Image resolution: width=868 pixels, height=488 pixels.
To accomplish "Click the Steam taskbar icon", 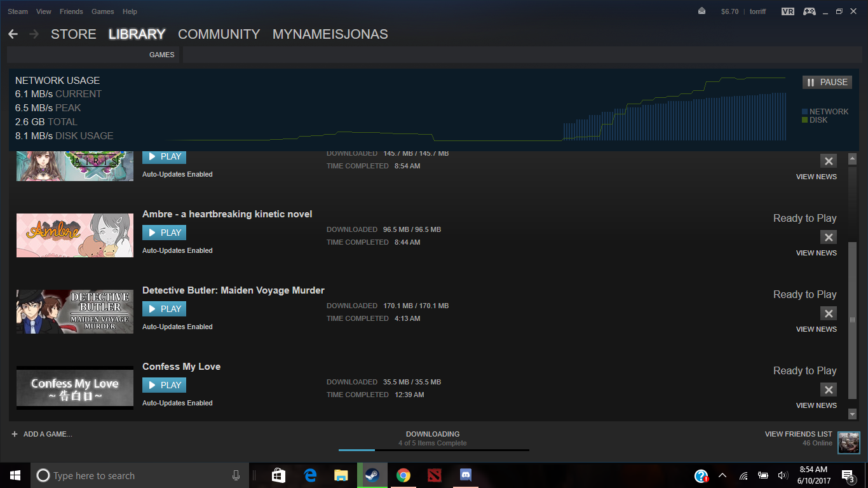I will [372, 475].
